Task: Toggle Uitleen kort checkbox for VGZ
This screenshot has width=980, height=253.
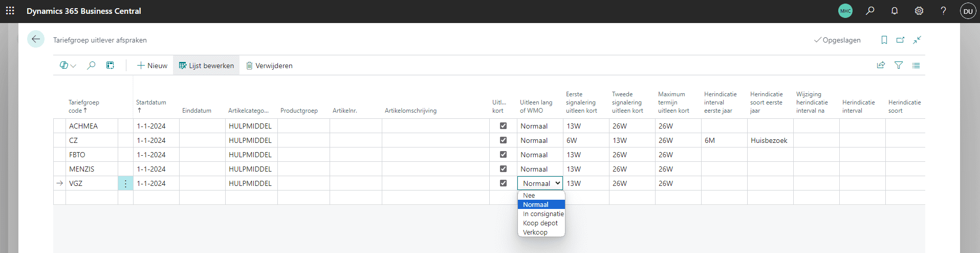Action: (x=503, y=183)
